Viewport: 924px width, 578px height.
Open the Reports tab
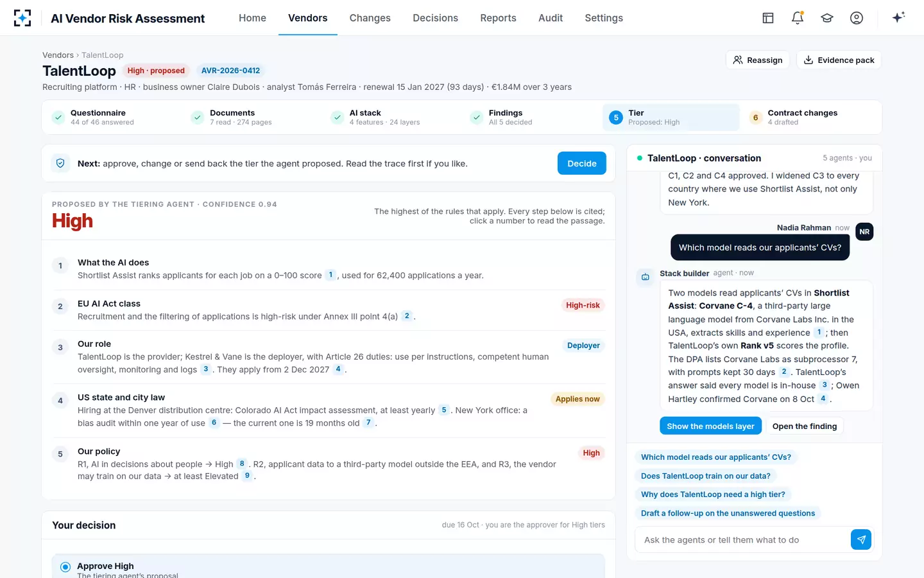pyautogui.click(x=498, y=18)
